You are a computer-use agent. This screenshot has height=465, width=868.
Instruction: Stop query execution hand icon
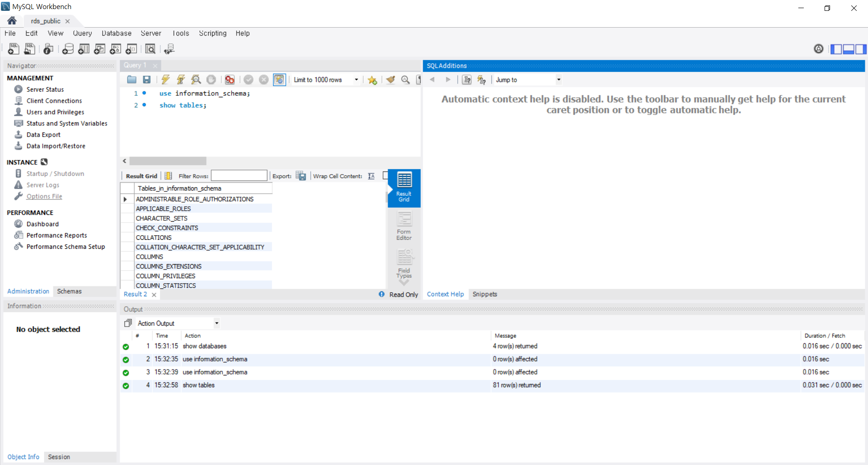[211, 80]
